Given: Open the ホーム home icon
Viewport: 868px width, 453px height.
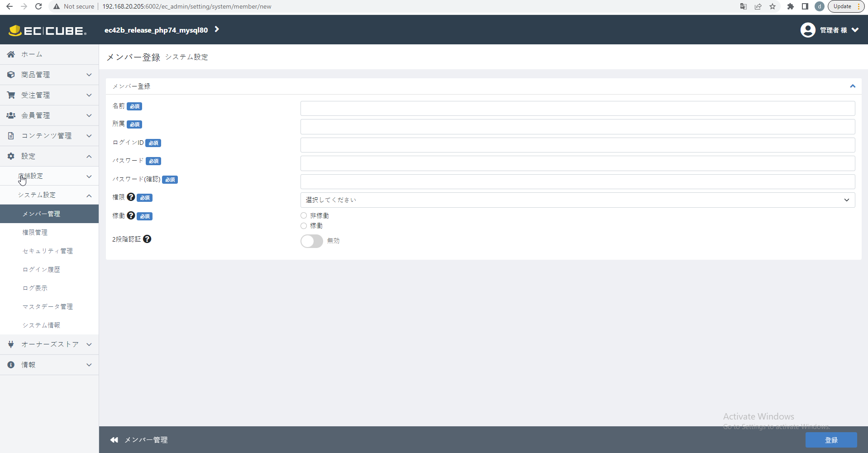Looking at the screenshot, I should pos(10,54).
